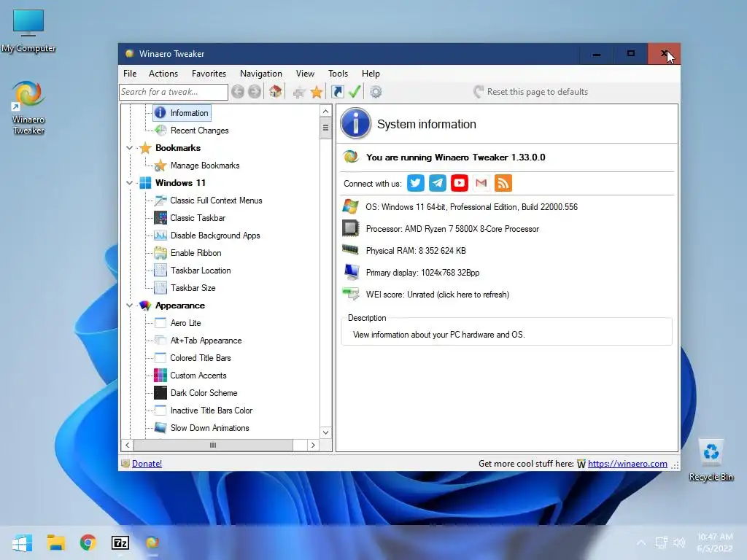The width and height of the screenshot is (747, 560).
Task: Click tree horizontal scrollbar right arrow
Action: pos(312,446)
